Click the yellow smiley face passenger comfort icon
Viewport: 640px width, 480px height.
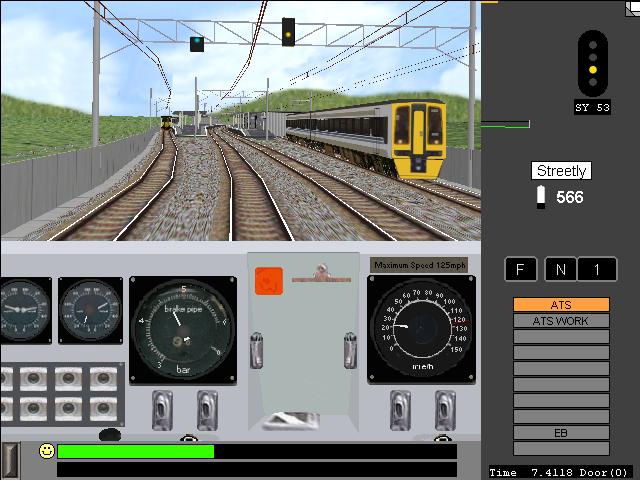point(47,451)
